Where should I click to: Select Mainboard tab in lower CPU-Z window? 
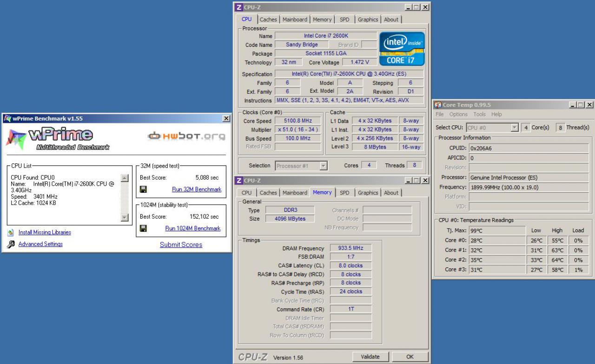(x=295, y=193)
